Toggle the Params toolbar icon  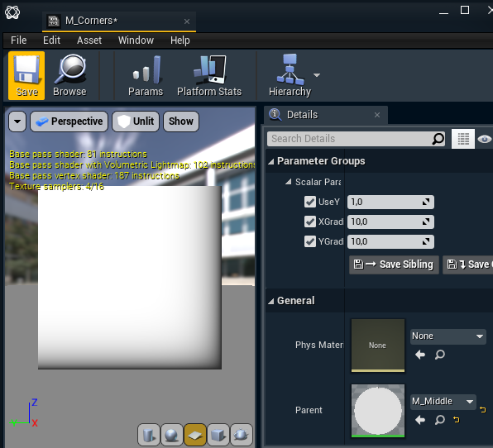pyautogui.click(x=146, y=76)
